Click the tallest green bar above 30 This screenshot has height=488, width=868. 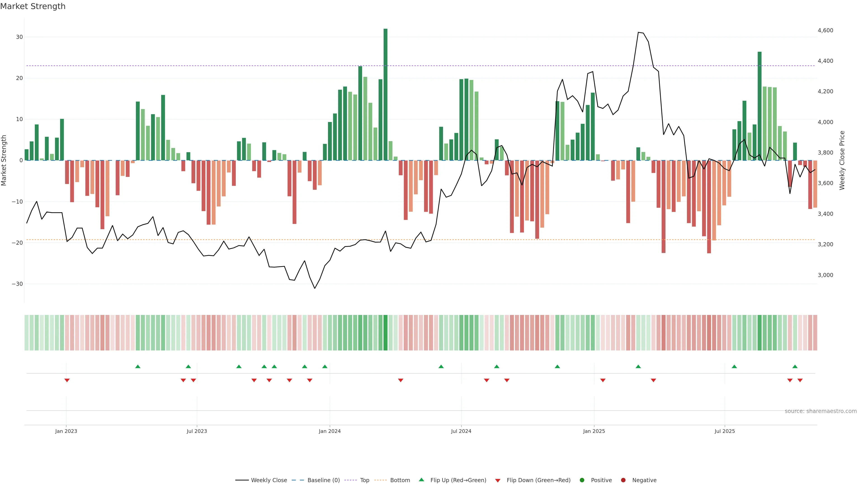(385, 94)
